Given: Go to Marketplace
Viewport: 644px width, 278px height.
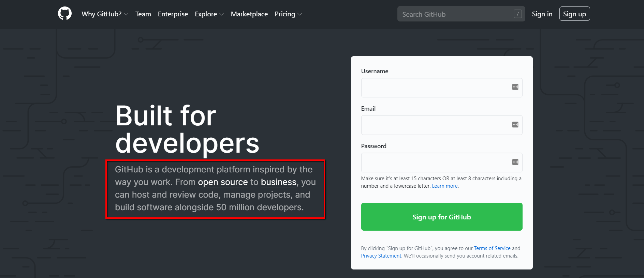Looking at the screenshot, I should 249,14.
